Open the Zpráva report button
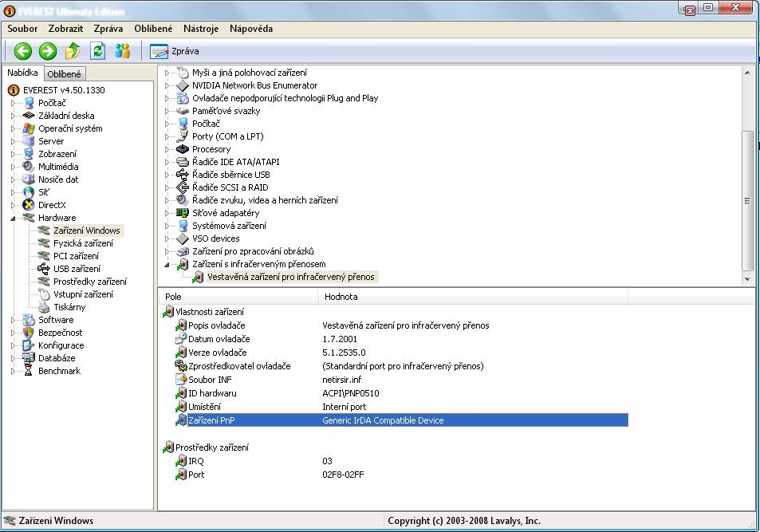The height and width of the screenshot is (532, 760). [175, 51]
